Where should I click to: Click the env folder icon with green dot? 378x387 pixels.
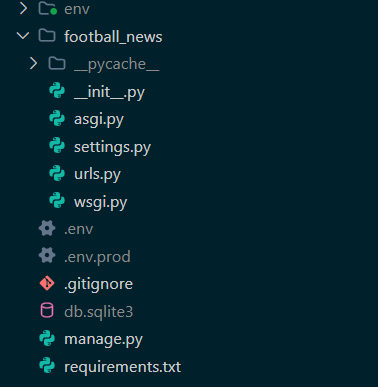pyautogui.click(x=48, y=8)
